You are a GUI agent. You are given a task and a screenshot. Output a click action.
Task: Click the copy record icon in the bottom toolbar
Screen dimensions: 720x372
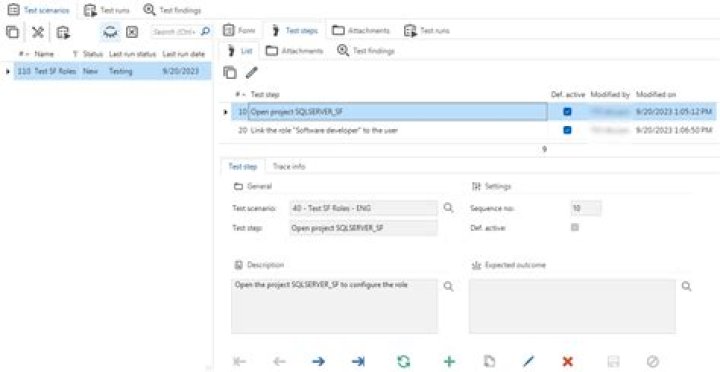[x=489, y=362]
